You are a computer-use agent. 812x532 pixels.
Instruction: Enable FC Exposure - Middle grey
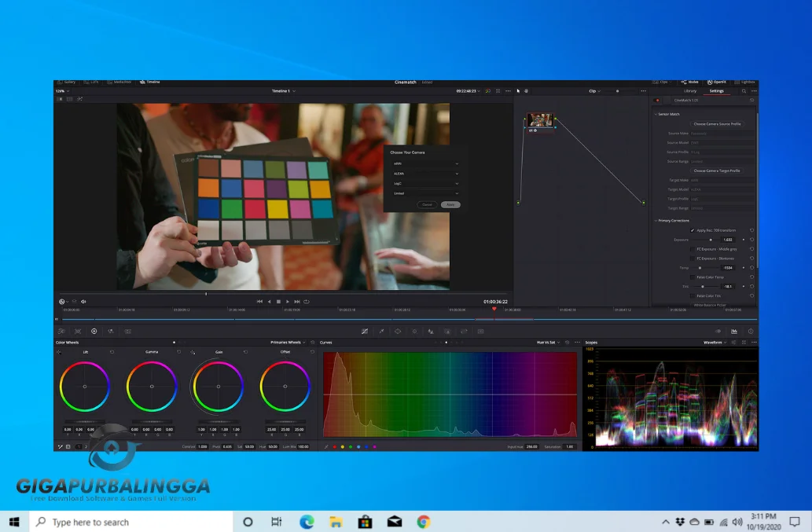coord(693,249)
